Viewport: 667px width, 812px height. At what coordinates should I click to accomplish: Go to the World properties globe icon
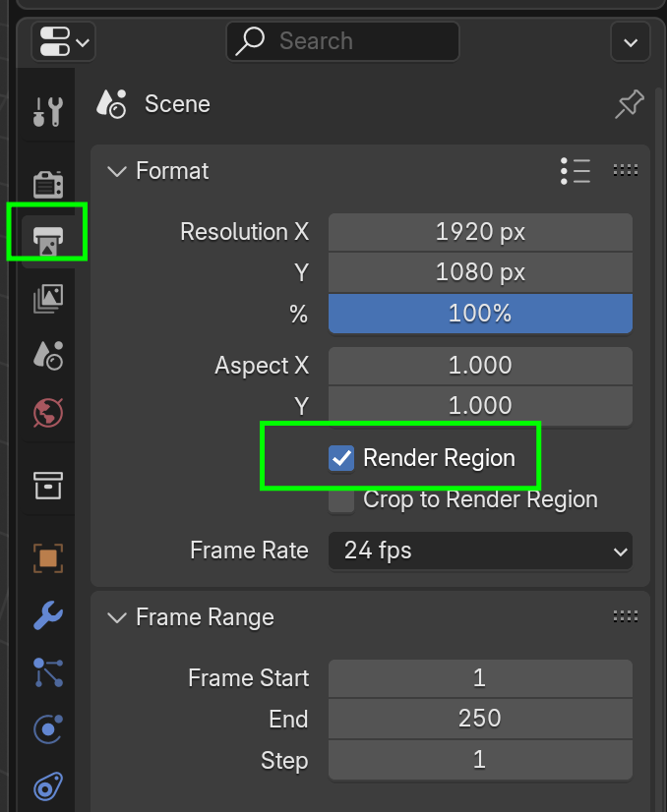[x=47, y=414]
